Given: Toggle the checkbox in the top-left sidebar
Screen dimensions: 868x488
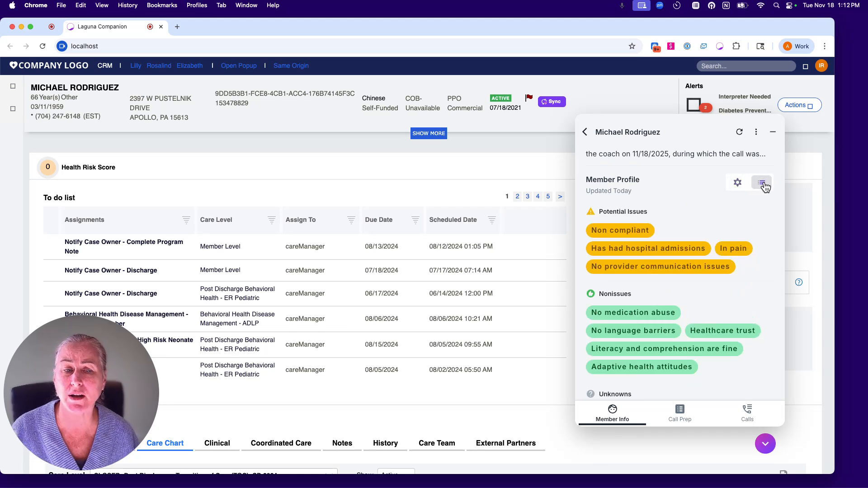Looking at the screenshot, I should (13, 86).
